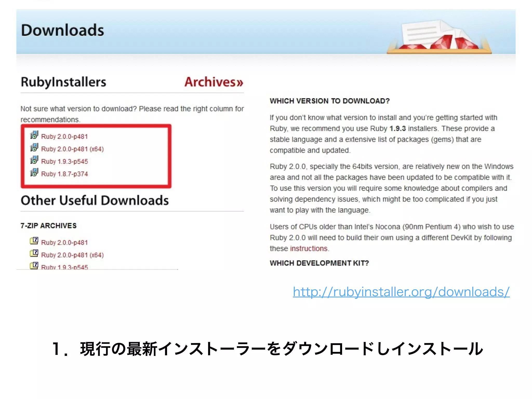Click the Downloads page heading
Screen dimensions: 532x399
[62, 30]
